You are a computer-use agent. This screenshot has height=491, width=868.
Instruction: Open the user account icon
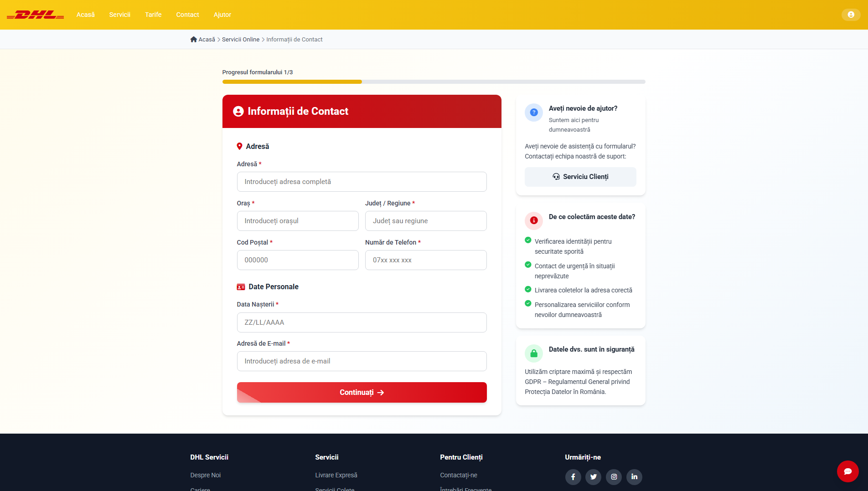851,15
